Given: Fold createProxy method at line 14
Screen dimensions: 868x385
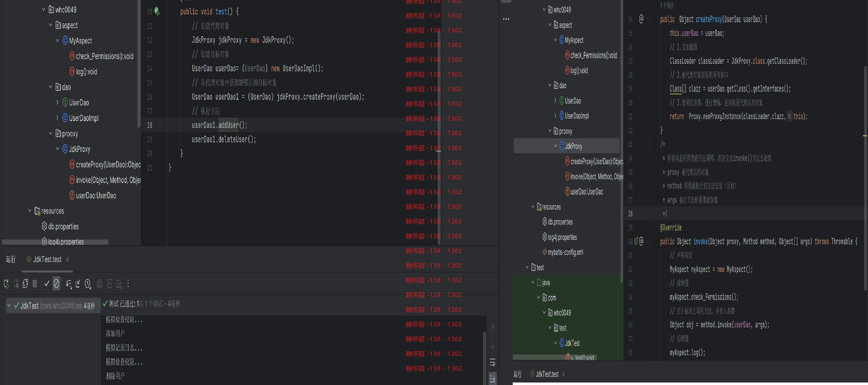Looking at the screenshot, I should click(648, 19).
